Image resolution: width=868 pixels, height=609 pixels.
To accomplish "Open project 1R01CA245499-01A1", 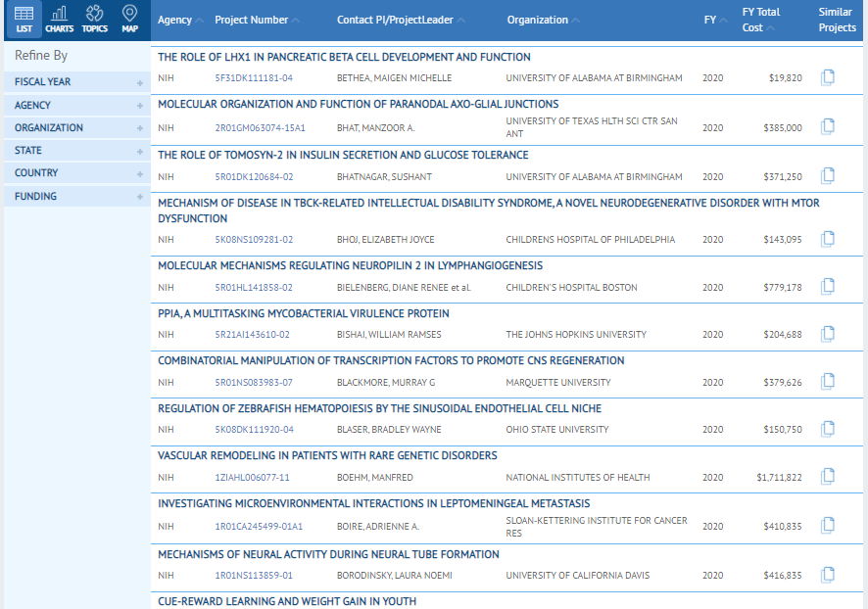I will click(x=259, y=527).
